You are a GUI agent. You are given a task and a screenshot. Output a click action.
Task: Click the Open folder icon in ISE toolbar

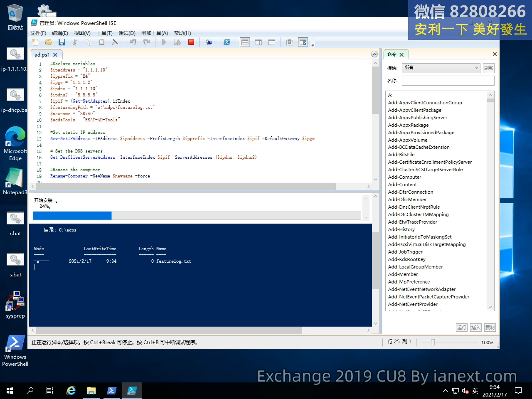49,42
